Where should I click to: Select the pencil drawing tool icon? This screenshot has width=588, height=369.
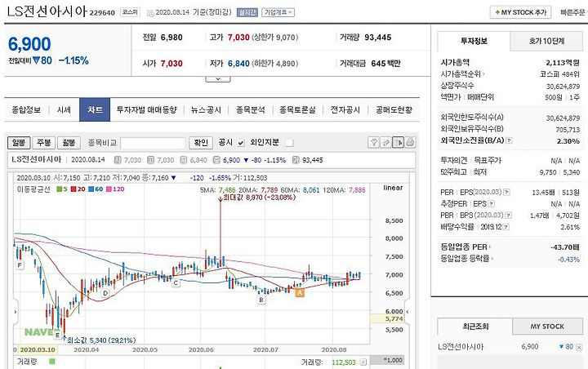385,142
